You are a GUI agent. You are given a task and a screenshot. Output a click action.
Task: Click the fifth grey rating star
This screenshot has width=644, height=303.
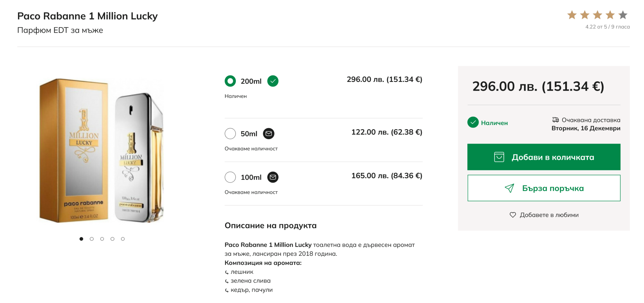[x=623, y=15]
